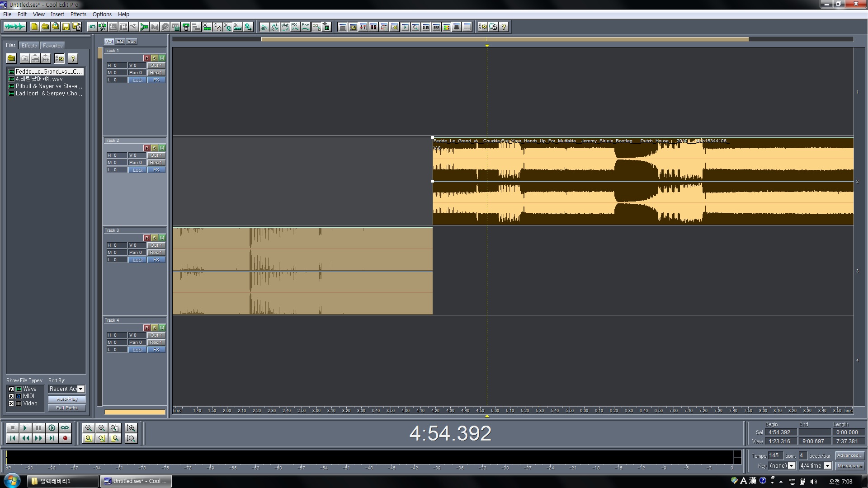Screen dimensions: 868x488
Task: Toggle the FX envelope toolbar button
Action: [295, 27]
